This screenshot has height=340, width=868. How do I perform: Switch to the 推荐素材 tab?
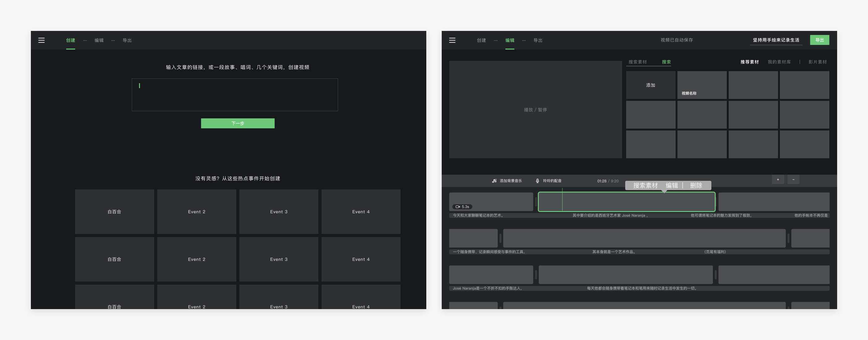(749, 62)
